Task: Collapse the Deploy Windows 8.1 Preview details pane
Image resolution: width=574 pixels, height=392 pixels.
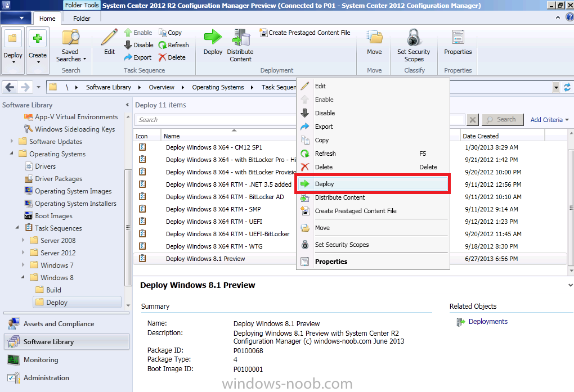Action: coord(570,285)
